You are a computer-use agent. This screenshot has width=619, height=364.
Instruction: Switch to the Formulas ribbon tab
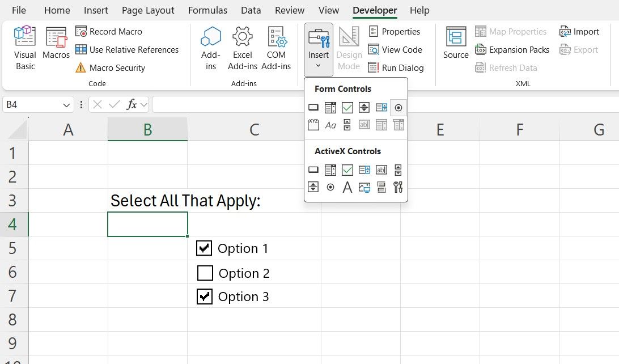click(x=207, y=10)
